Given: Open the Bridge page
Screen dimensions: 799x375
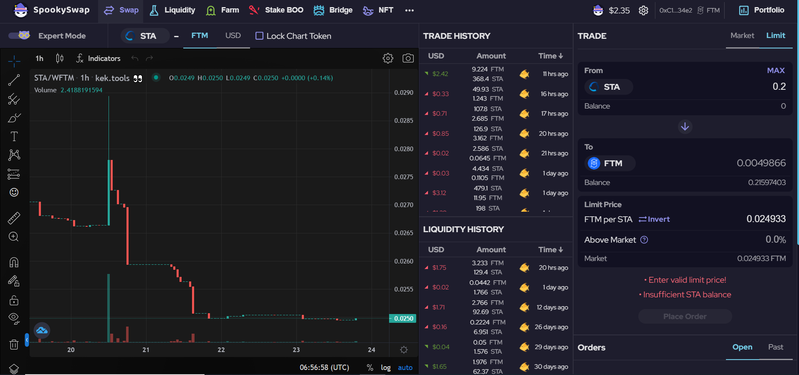Looking at the screenshot, I should point(333,10).
